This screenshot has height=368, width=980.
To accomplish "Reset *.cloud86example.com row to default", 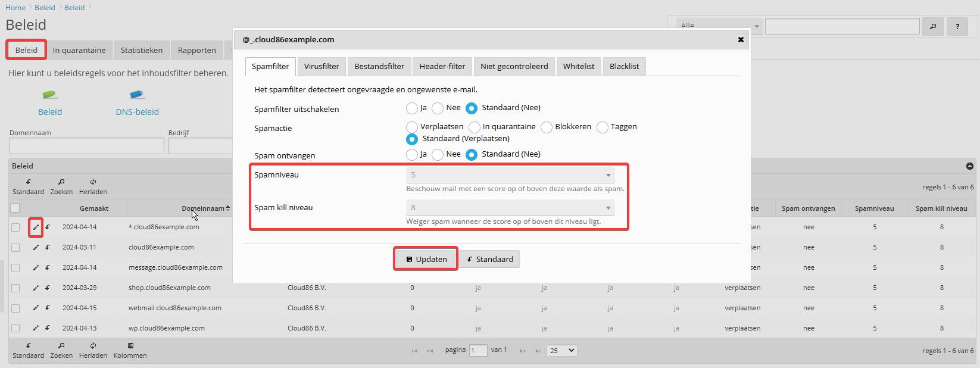I will (48, 227).
